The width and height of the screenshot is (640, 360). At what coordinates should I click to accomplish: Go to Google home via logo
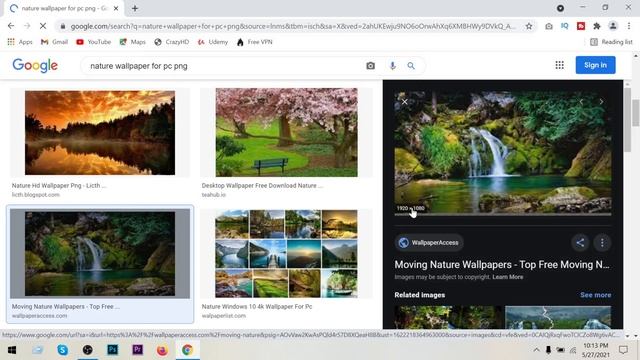point(35,65)
